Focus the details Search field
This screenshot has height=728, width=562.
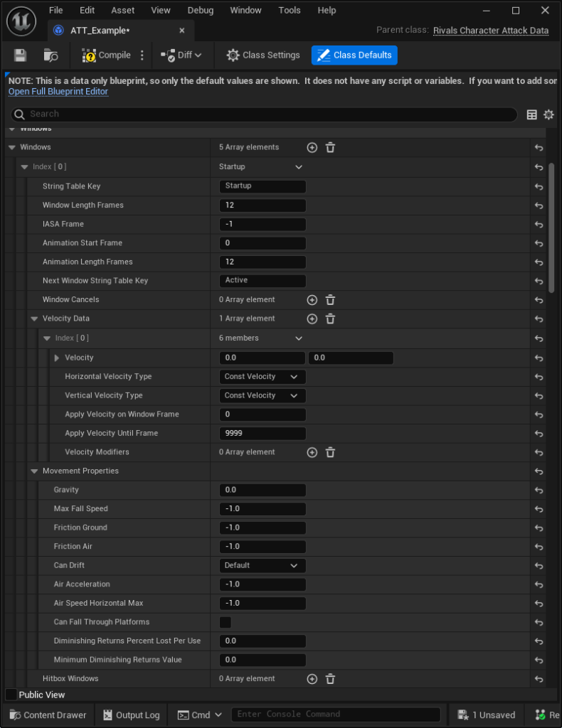tap(264, 114)
